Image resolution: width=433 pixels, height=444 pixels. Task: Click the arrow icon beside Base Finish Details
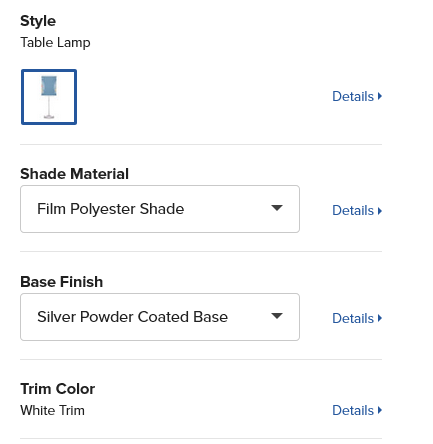click(380, 318)
